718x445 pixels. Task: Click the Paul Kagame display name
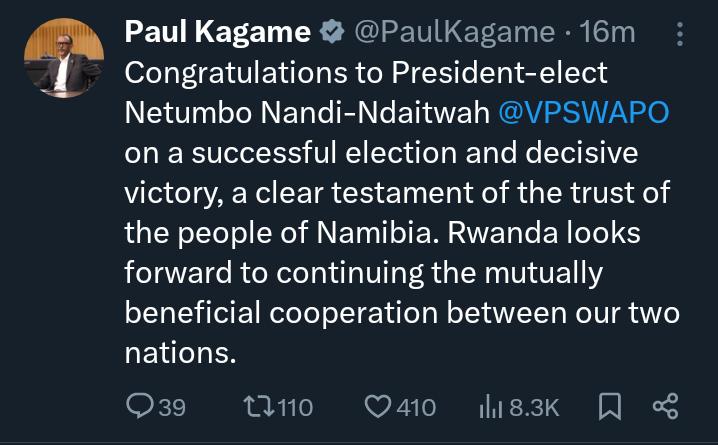217,33
